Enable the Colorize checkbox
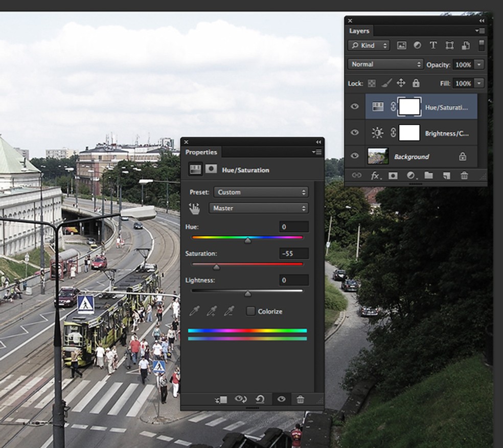 (x=250, y=311)
